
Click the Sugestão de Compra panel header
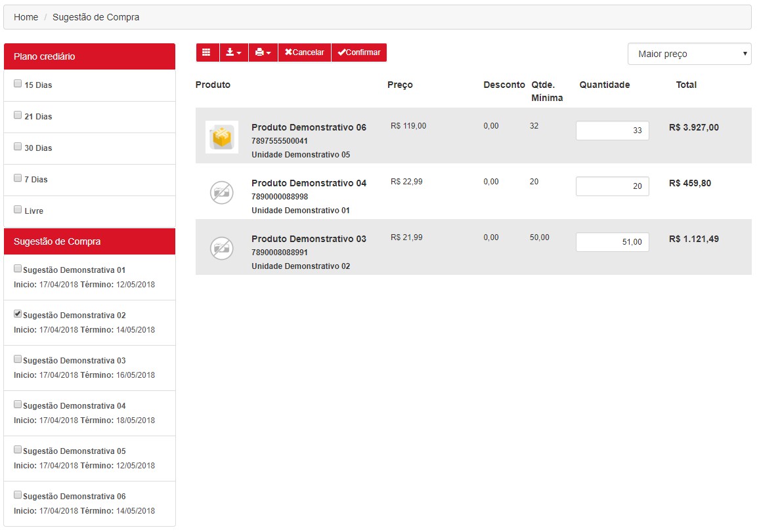(89, 242)
